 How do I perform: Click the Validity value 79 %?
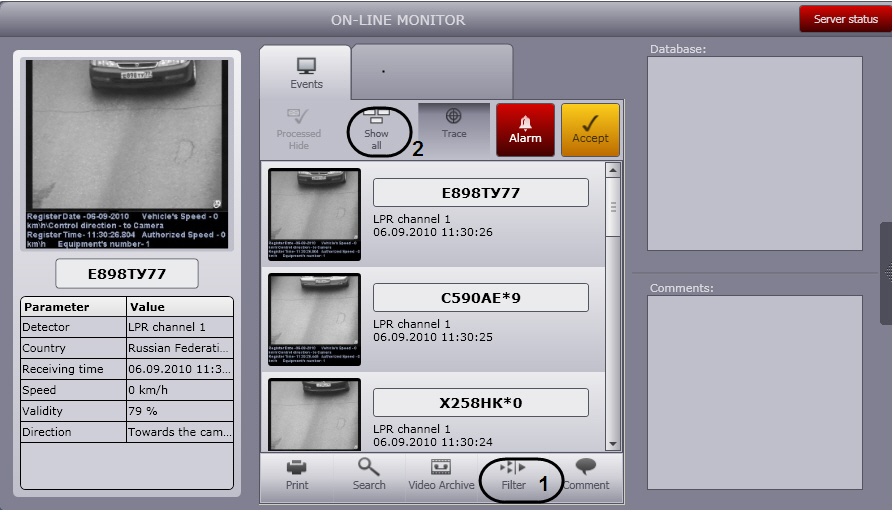click(179, 411)
